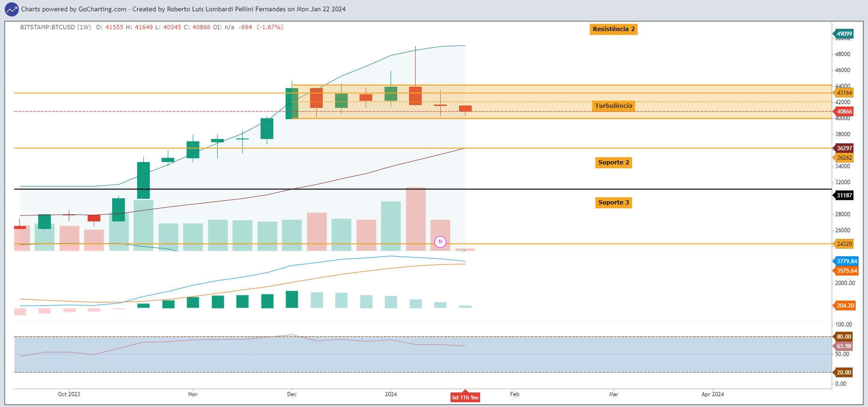Click the red 6d 11h 9m countdown marker

pyautogui.click(x=465, y=397)
